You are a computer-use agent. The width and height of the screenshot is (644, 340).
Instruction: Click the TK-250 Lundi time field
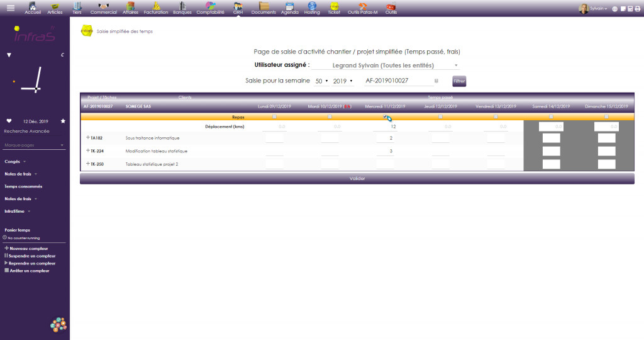click(x=274, y=164)
